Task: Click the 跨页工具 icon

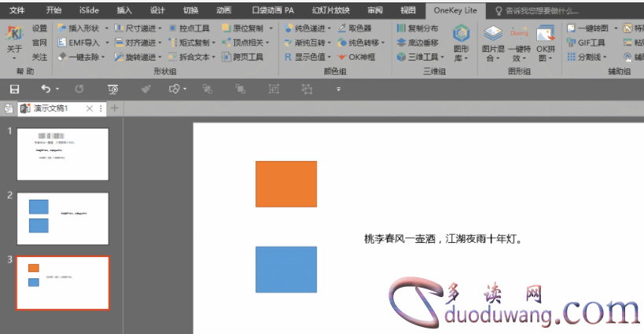Action: [x=243, y=57]
